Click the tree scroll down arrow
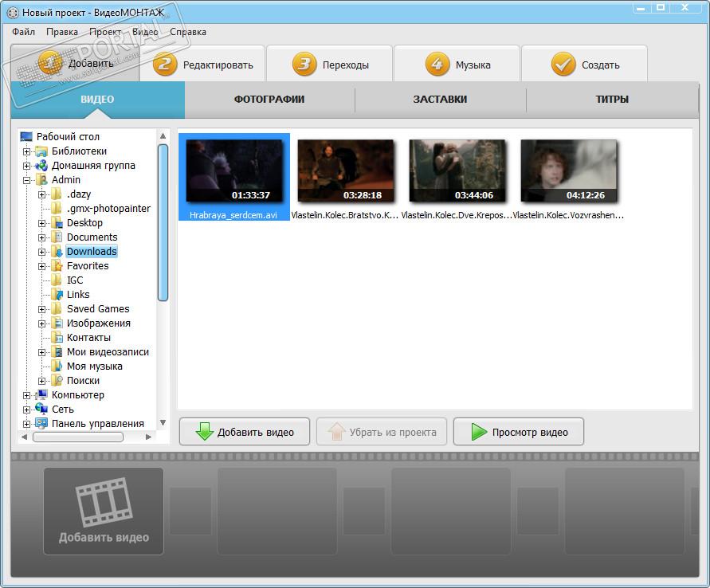The height and width of the screenshot is (588, 710). [163, 423]
